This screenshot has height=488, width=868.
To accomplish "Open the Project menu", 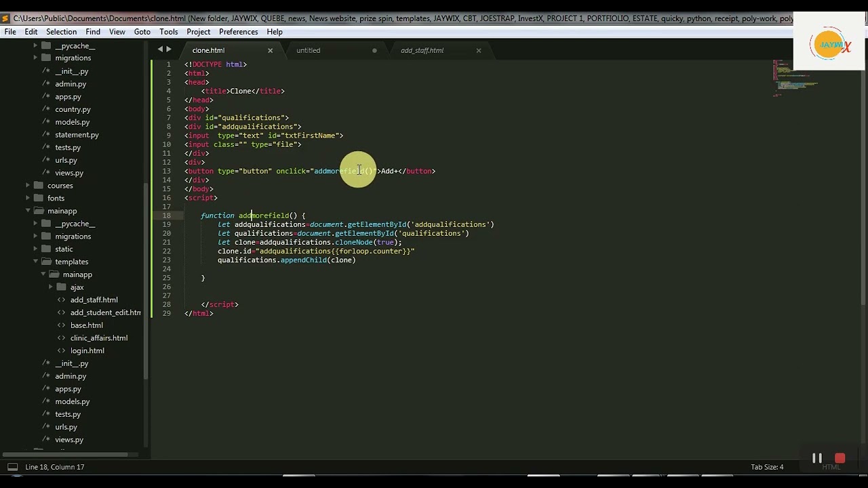I will tap(199, 32).
